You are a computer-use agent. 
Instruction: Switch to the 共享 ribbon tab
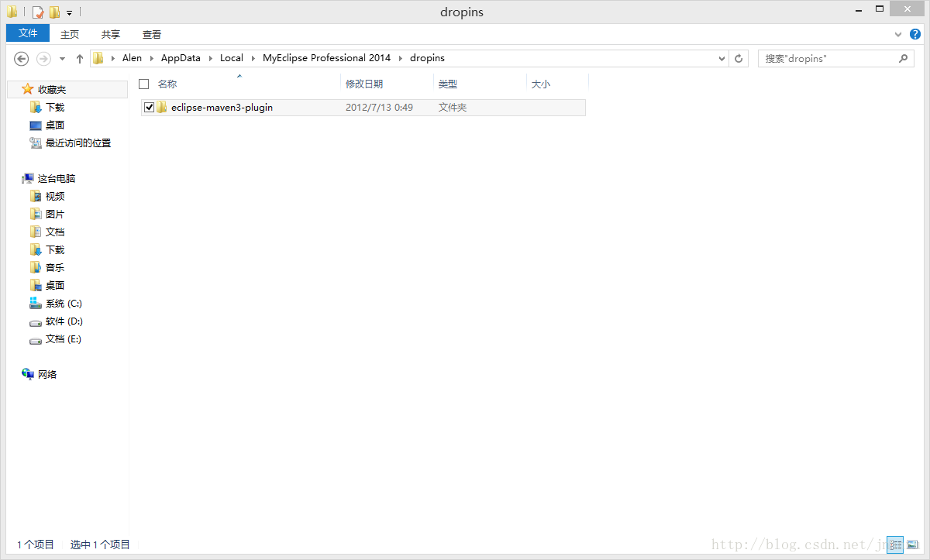coord(111,34)
